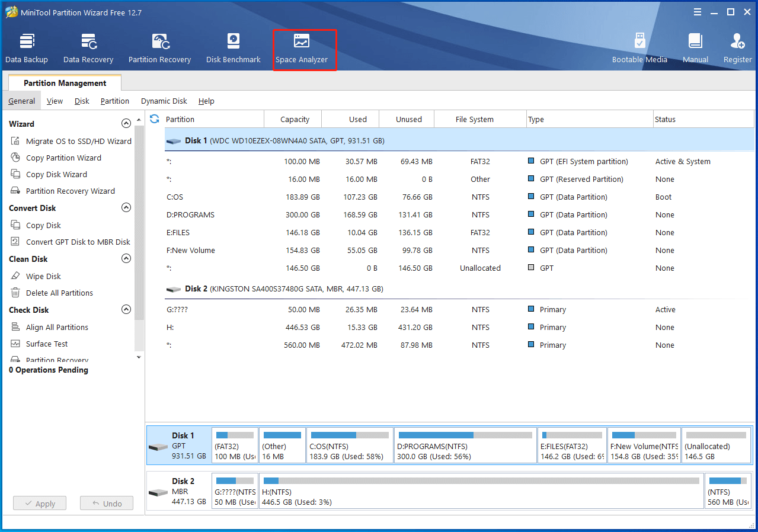Open the Dynamic Disk menu
The width and height of the screenshot is (758, 532).
click(x=164, y=101)
